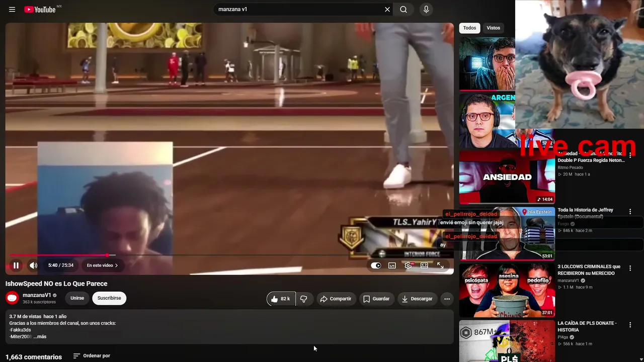Open the YouTube guide hamburger menu
The image size is (644, 362).
(12, 10)
